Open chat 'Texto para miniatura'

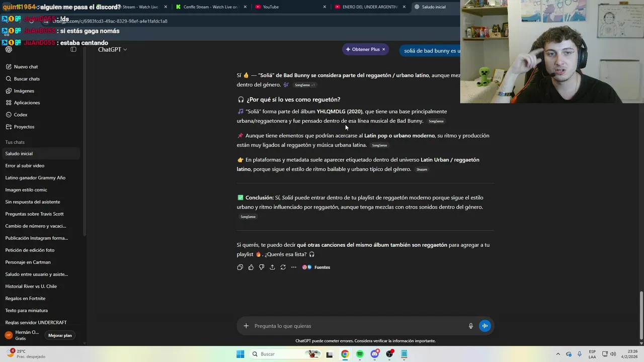pos(40,310)
